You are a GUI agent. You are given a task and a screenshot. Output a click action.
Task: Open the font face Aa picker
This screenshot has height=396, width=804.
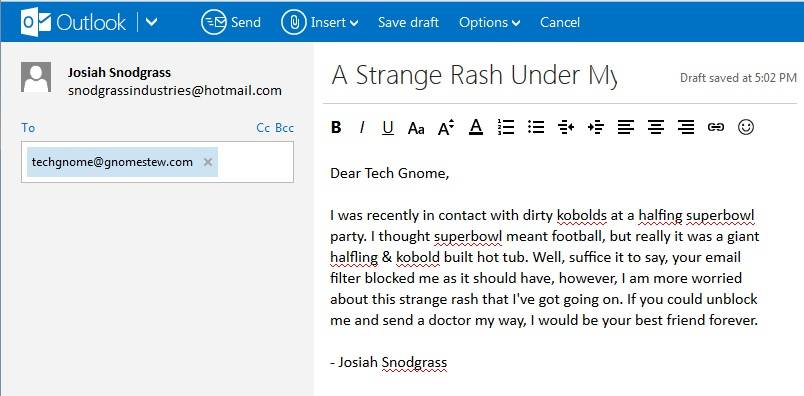pyautogui.click(x=416, y=128)
